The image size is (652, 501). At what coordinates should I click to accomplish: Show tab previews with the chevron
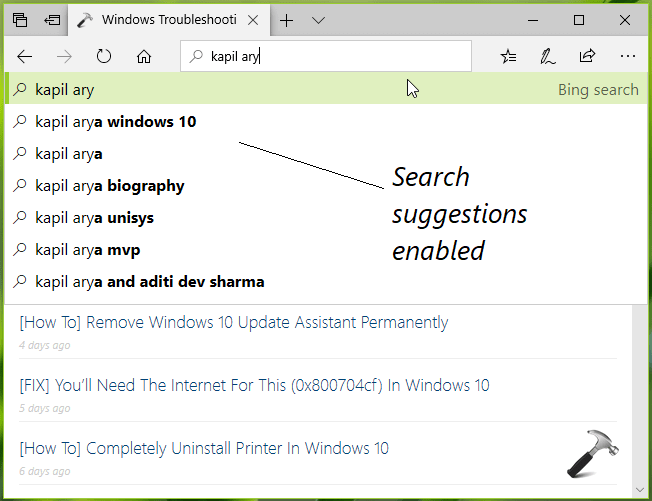[318, 20]
